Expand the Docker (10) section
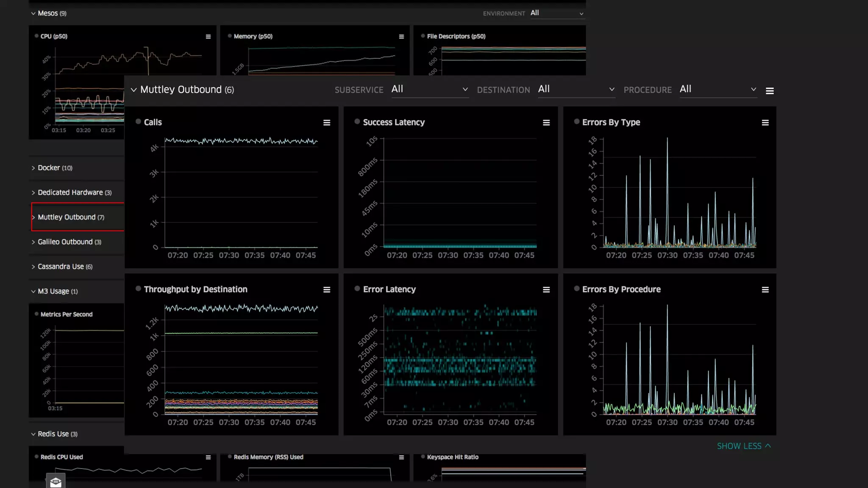The width and height of the screenshot is (868, 488). pos(55,168)
